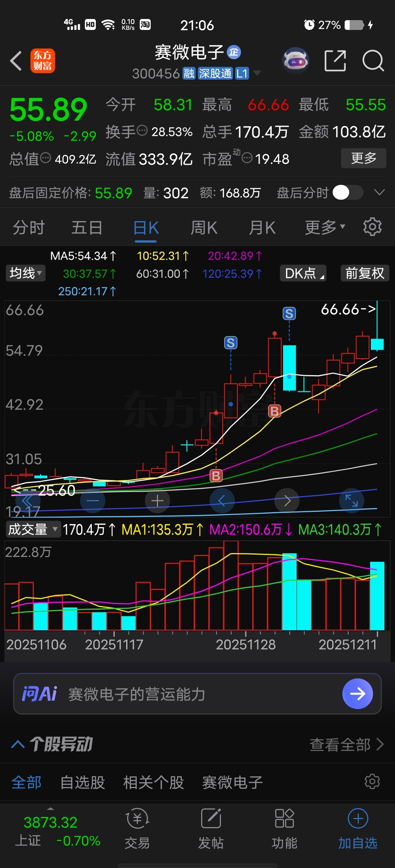Expand chart to fullscreen icon
This screenshot has width=395, height=868.
pos(351,500)
